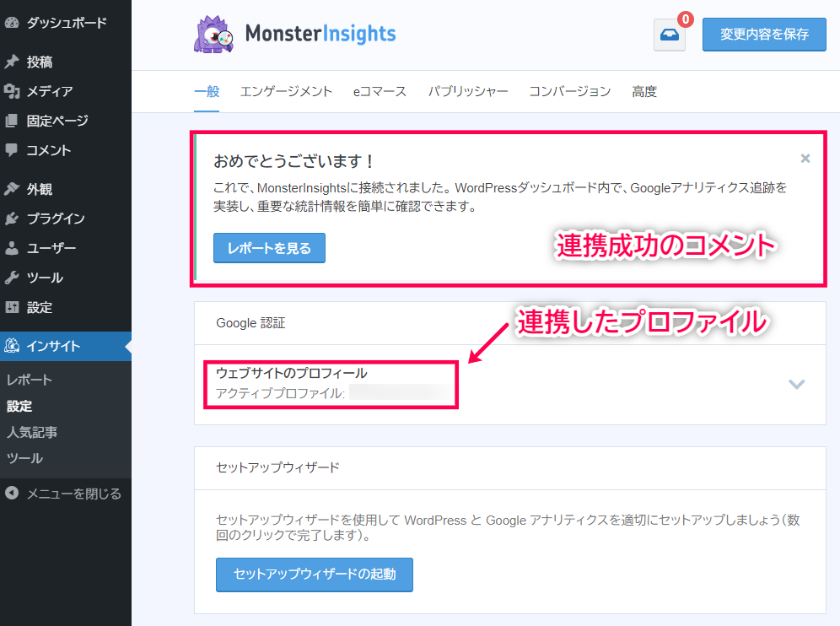Click the MonsterInsights monster logo
The width and height of the screenshot is (840, 626).
tap(213, 35)
